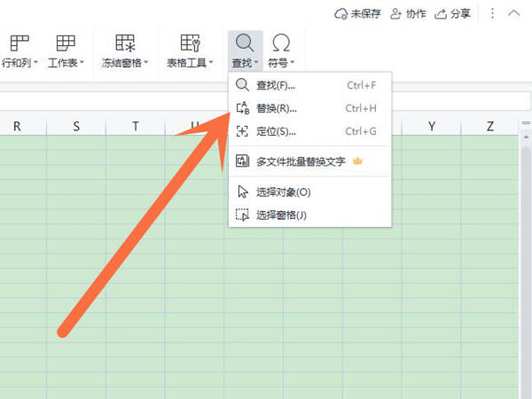Click the Freeze Panes (冻结窗格) icon
The width and height of the screenshot is (532, 399).
125,43
